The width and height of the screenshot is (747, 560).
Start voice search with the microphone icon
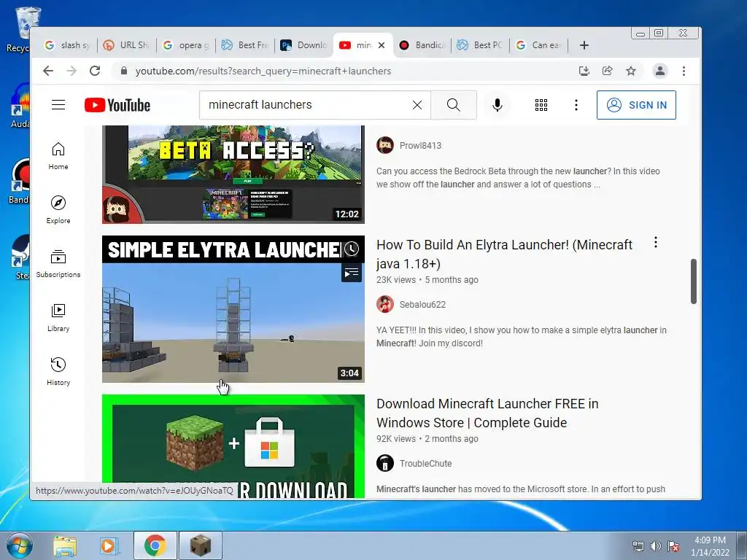[497, 105]
